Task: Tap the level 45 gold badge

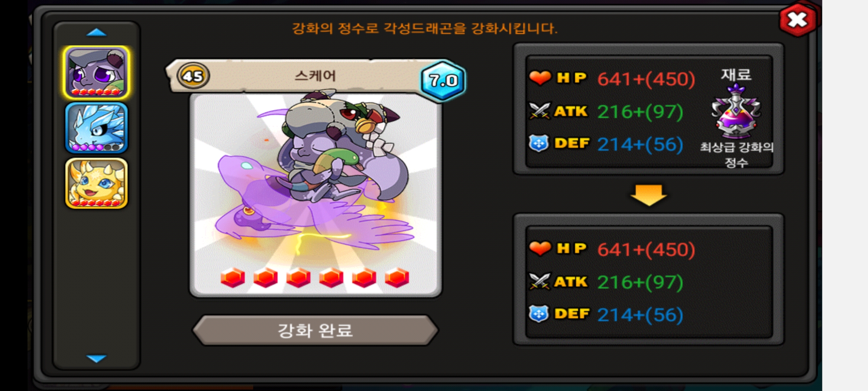Action: pyautogui.click(x=193, y=76)
